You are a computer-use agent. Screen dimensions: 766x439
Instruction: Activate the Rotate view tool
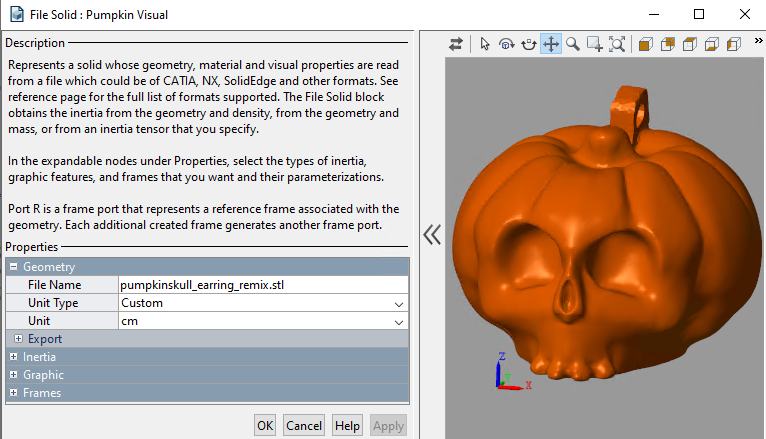[x=506, y=44]
